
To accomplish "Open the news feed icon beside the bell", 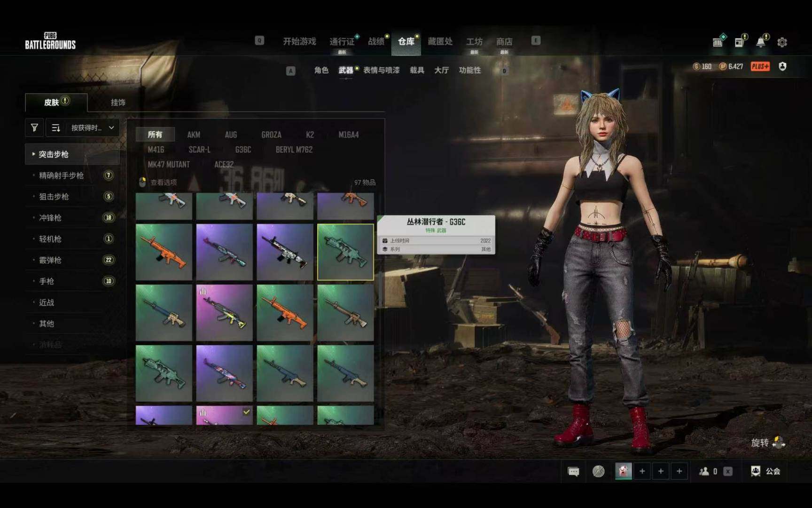I will pos(739,42).
